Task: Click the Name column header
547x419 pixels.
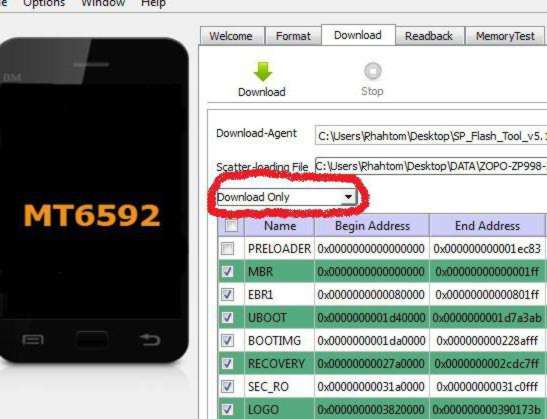Action: 279,226
